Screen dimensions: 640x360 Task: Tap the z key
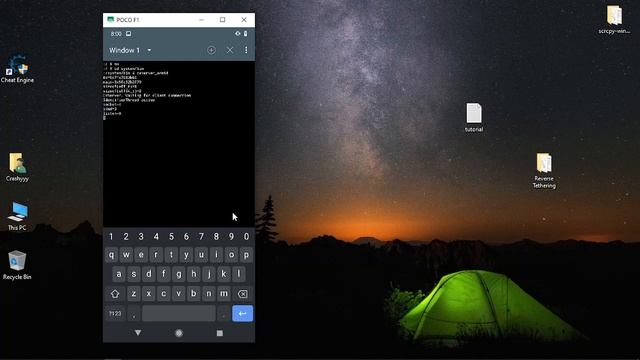point(133,293)
